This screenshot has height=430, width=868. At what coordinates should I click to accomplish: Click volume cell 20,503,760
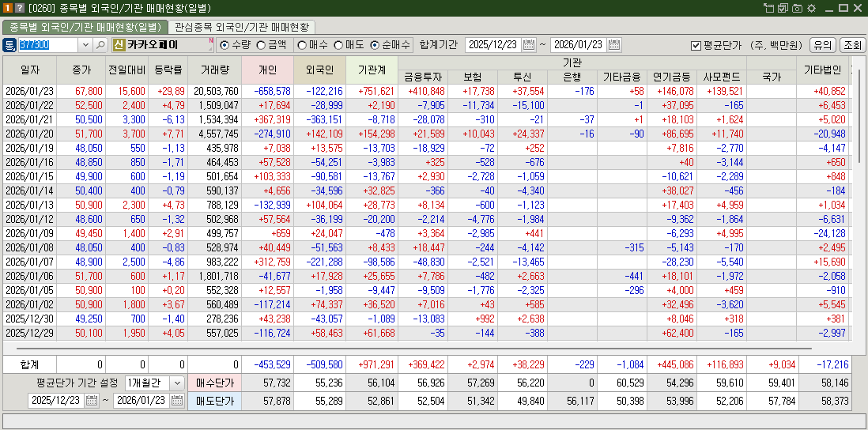click(215, 92)
